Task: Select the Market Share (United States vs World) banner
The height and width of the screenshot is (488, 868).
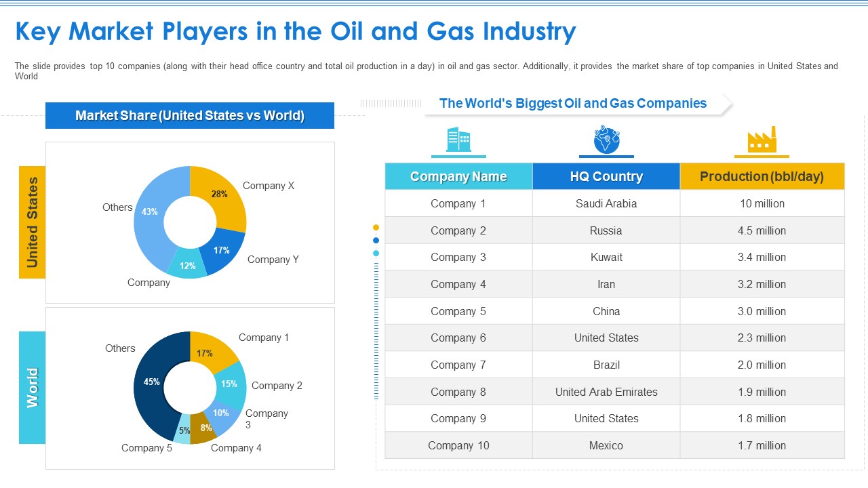Action: point(190,115)
